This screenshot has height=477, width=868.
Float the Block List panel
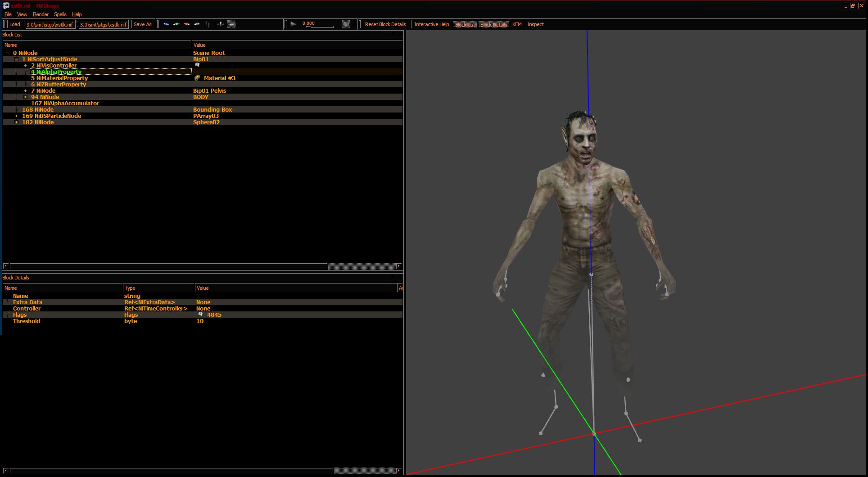coord(393,34)
